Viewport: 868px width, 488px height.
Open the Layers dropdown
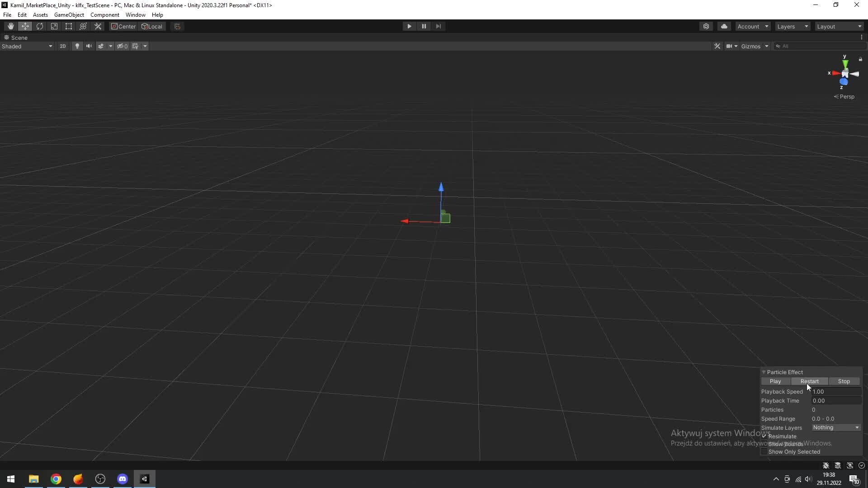tap(792, 26)
